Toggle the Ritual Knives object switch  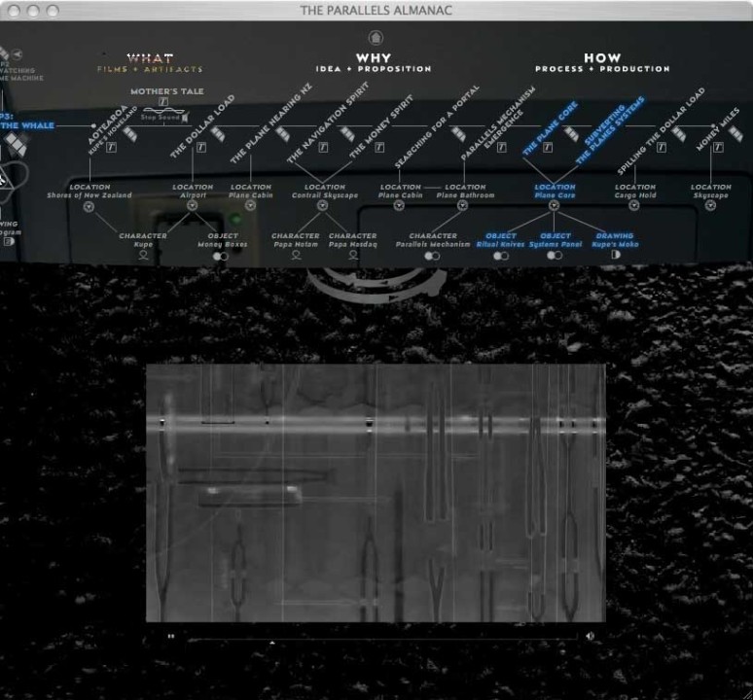[x=501, y=257]
